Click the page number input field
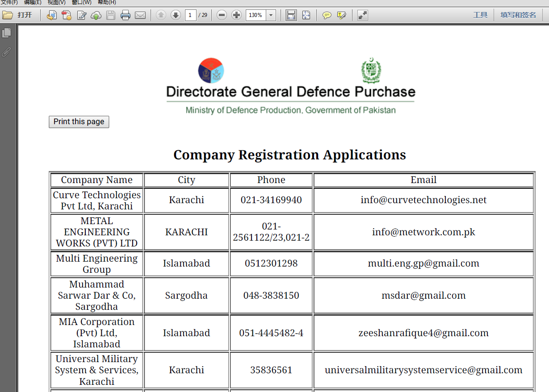Viewport: 549px width, 392px height. tap(191, 15)
